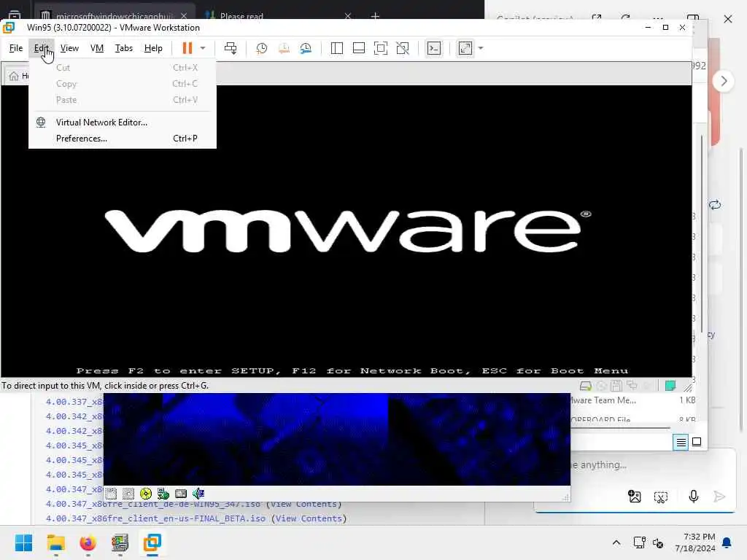747x560 pixels.
Task: Open the snapshot manager icon
Action: click(306, 48)
